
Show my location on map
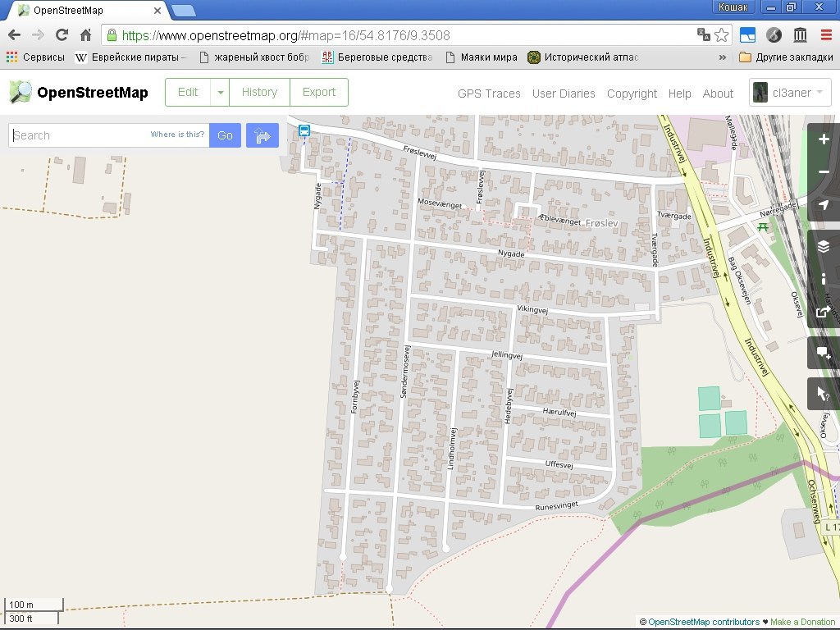[824, 205]
